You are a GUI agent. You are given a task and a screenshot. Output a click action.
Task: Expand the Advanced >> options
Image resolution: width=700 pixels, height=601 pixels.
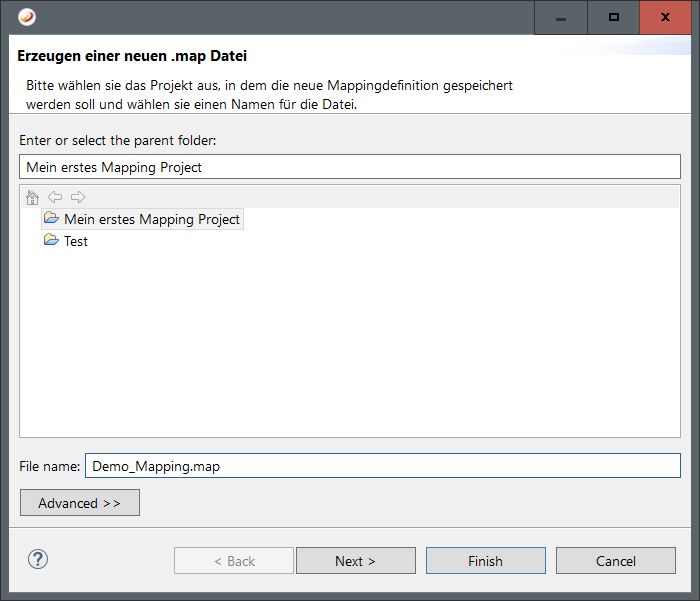click(80, 503)
